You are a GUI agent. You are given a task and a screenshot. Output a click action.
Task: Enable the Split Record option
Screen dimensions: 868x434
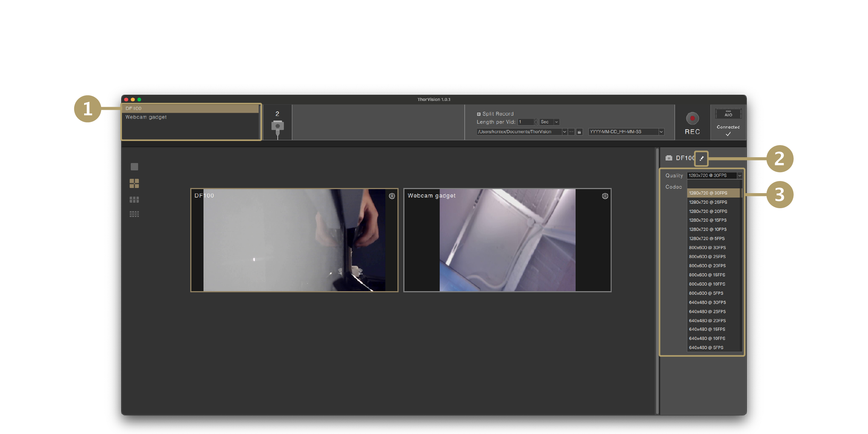click(478, 114)
